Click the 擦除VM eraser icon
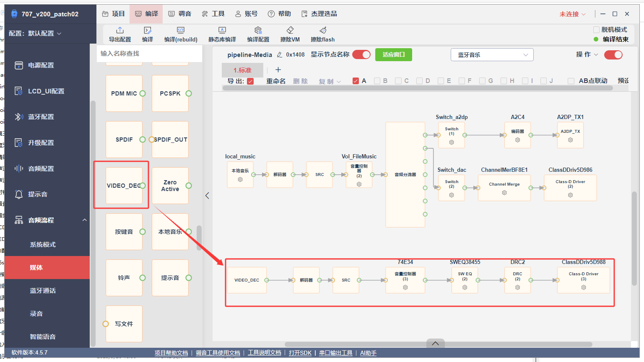The height and width of the screenshot is (362, 644). pos(290,30)
